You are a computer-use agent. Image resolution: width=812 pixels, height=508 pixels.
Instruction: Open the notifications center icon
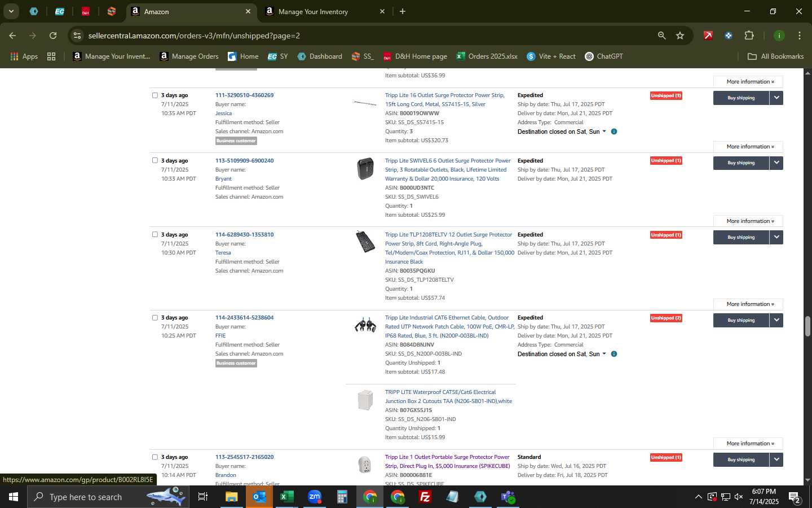pos(795,497)
